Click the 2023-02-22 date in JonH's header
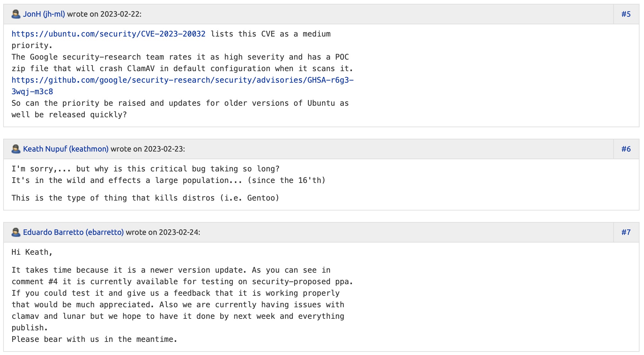644x355 pixels. pyautogui.click(x=121, y=14)
